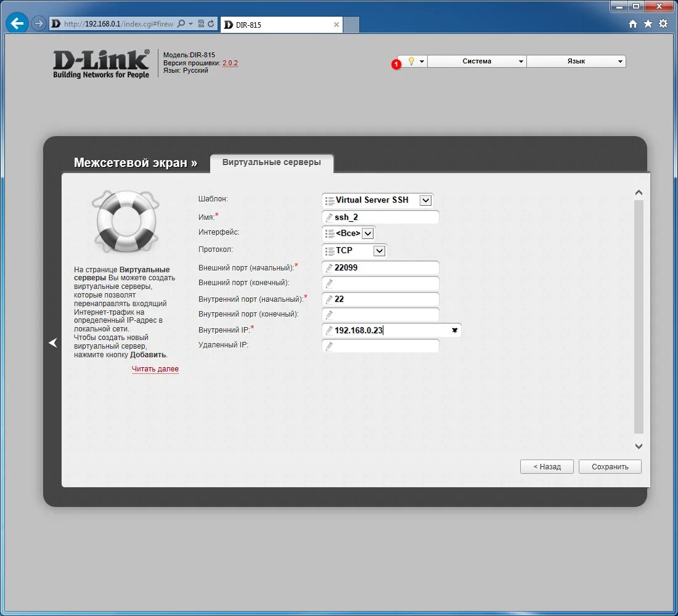Image resolution: width=678 pixels, height=616 pixels.
Task: Open address bar dropdown arrow
Action: 190,24
